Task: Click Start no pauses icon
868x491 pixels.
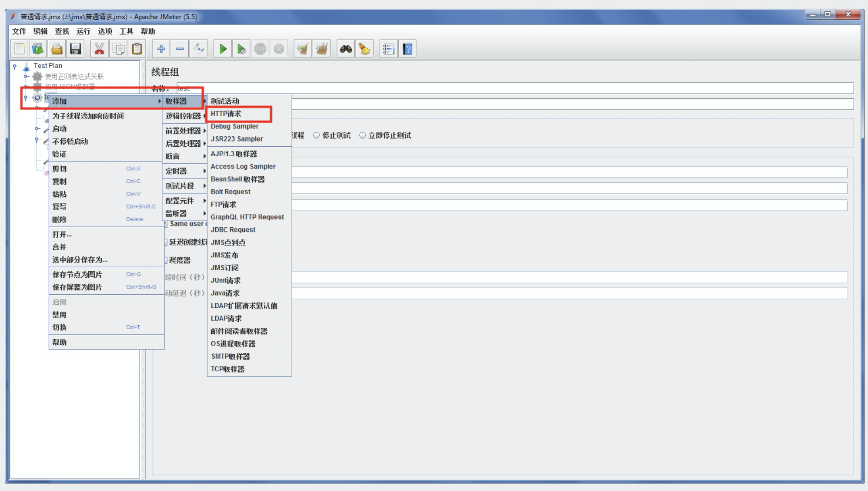Action: (241, 49)
